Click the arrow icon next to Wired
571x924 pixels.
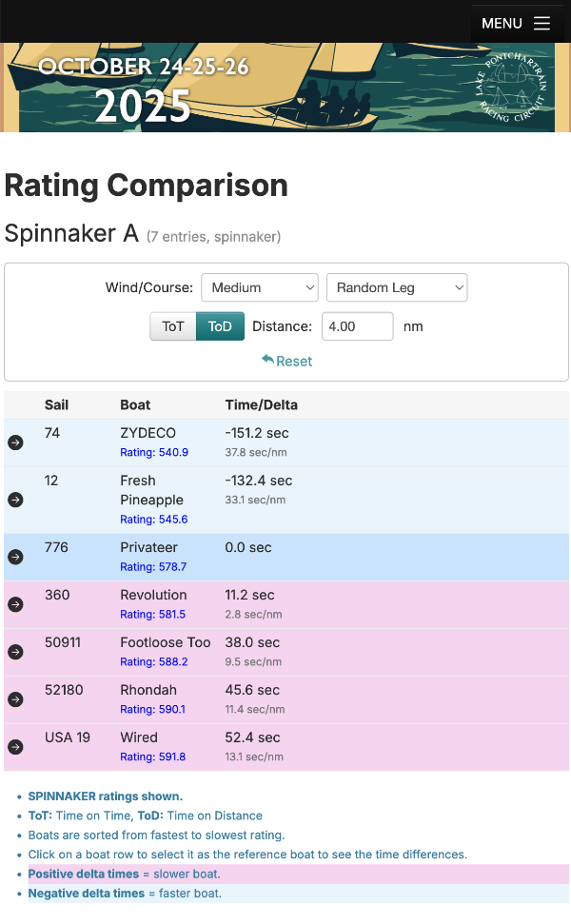tap(15, 747)
